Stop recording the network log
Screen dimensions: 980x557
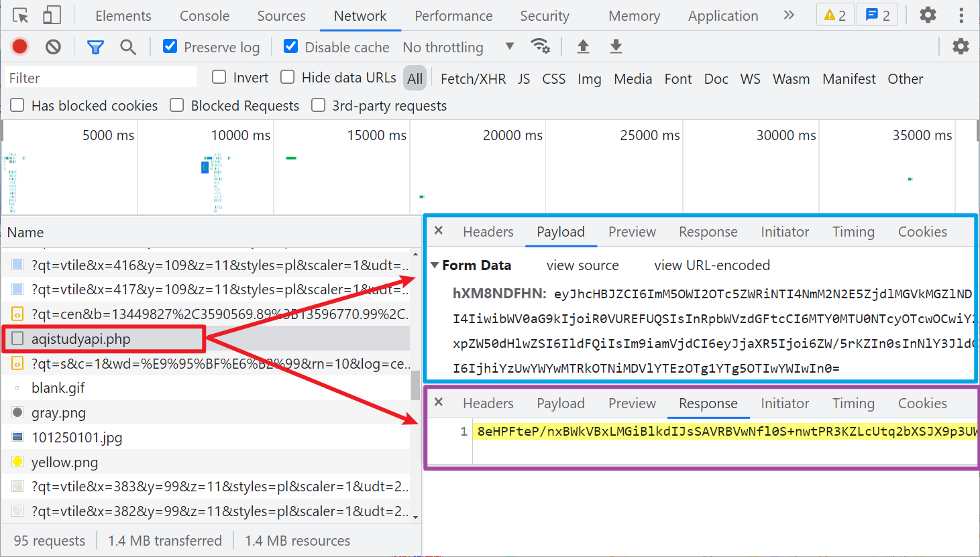[19, 46]
